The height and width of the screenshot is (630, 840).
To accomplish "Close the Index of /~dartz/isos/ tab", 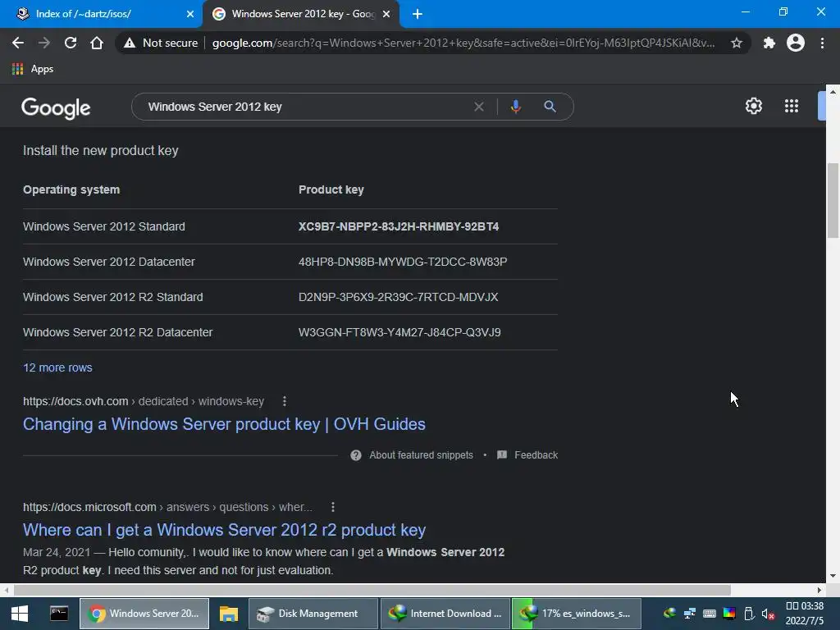I will click(x=190, y=14).
